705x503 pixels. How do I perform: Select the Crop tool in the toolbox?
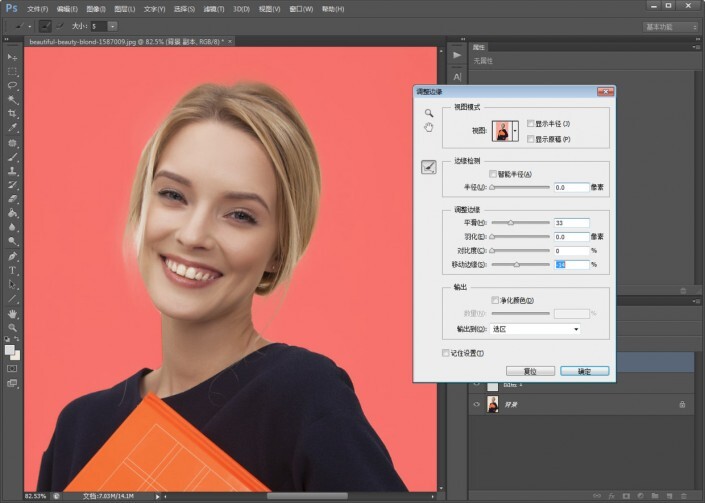pyautogui.click(x=13, y=114)
